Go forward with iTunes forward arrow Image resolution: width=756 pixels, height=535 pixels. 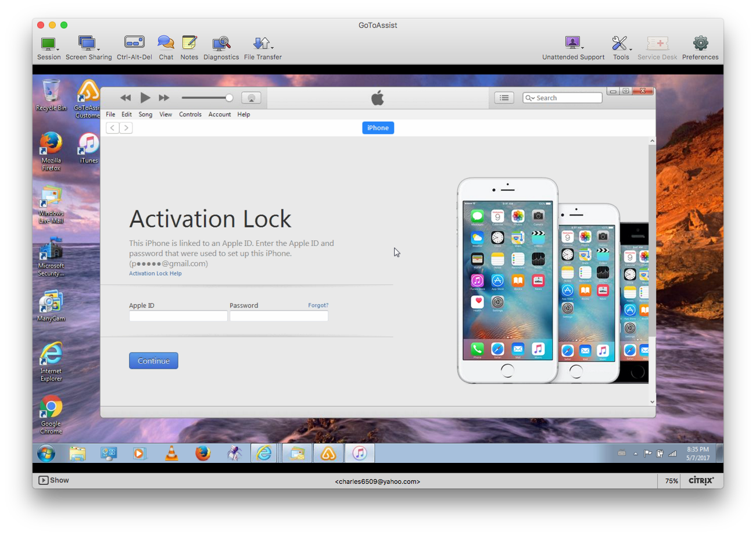[126, 128]
